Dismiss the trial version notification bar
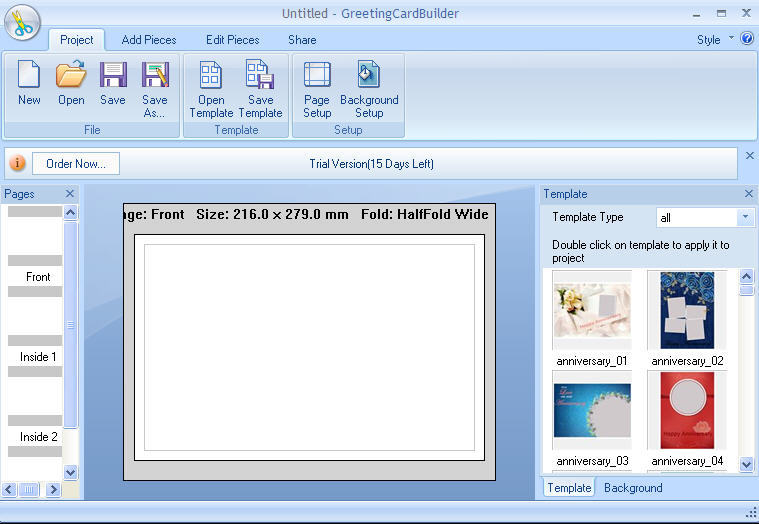The width and height of the screenshot is (759, 524). (749, 155)
